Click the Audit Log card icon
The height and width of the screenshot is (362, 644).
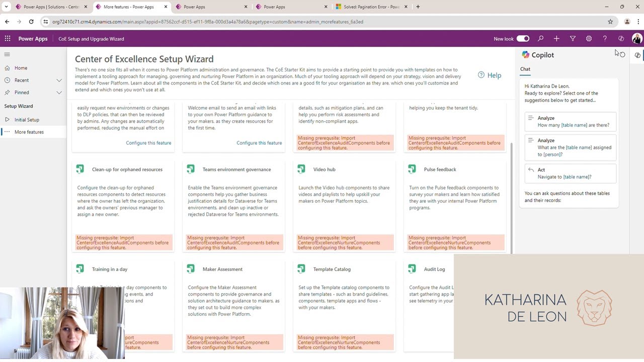click(x=412, y=269)
